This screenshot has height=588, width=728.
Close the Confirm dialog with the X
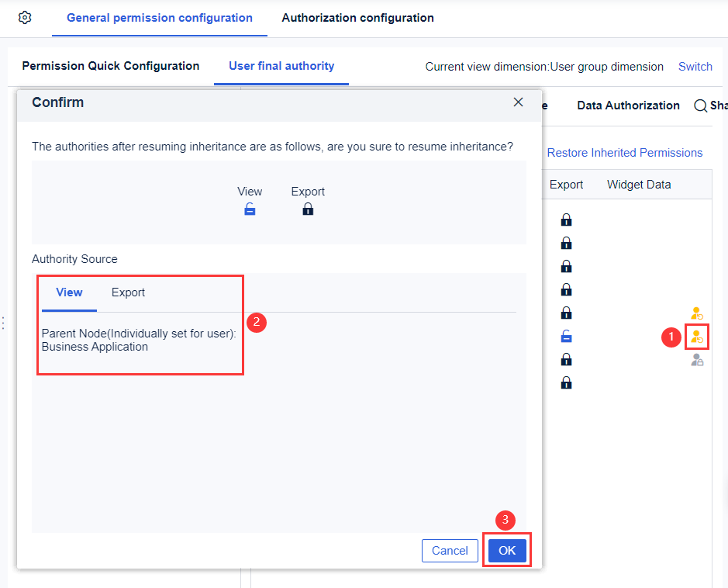click(x=518, y=102)
